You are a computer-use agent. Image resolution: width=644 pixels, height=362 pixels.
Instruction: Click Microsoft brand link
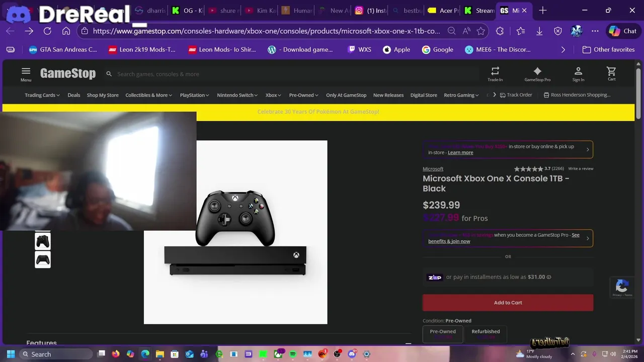point(433,169)
